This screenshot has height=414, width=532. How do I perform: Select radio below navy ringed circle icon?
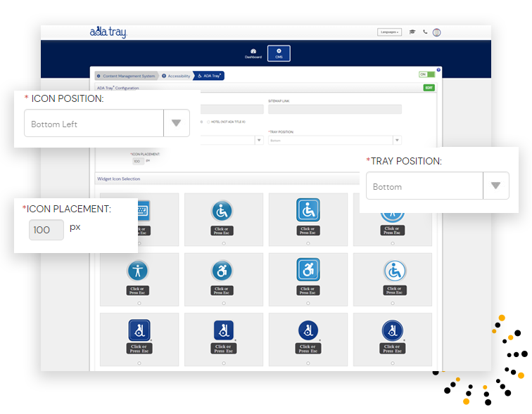[393, 363]
